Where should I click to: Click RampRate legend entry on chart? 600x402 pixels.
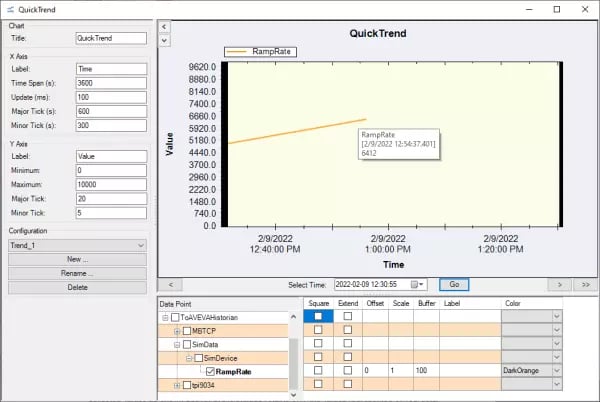pos(260,52)
